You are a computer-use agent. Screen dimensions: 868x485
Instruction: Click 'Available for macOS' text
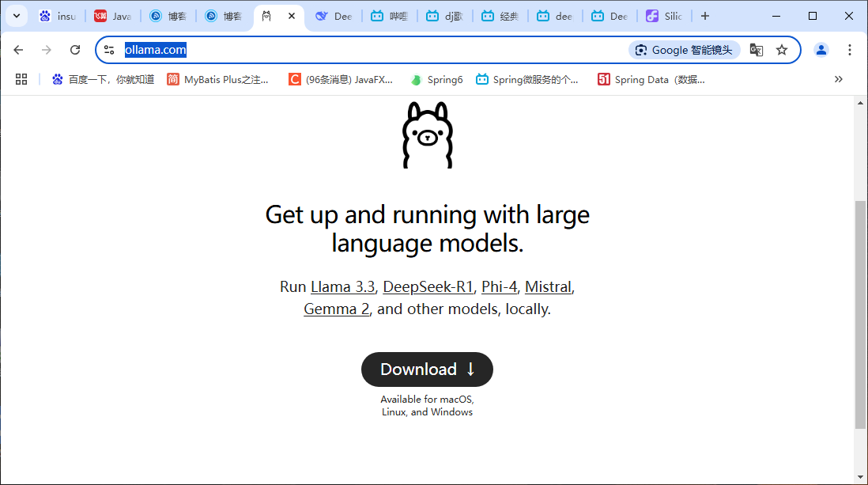point(427,399)
